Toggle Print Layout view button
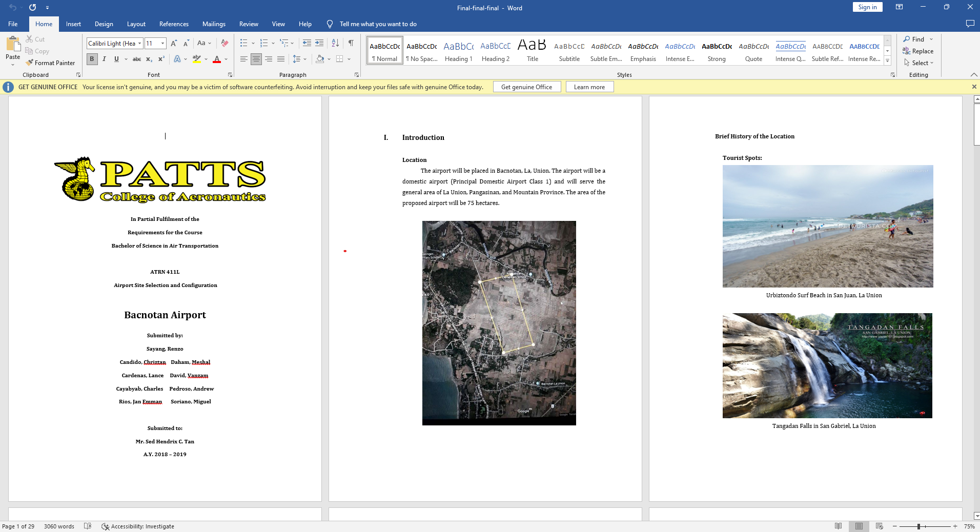 pos(859,526)
